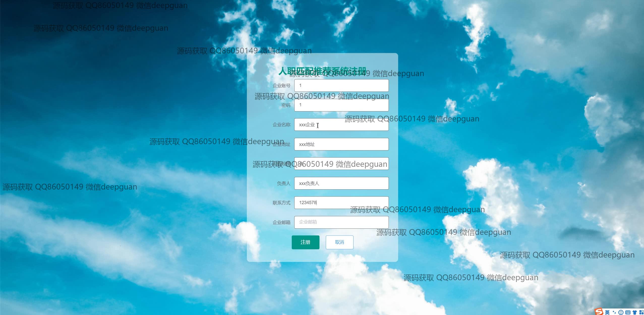Focus the 企业账号 input field
The image size is (644, 315).
[341, 85]
